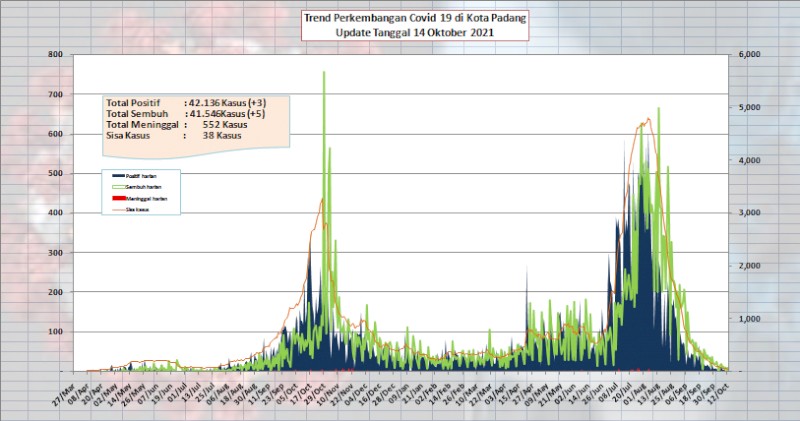This screenshot has height=421, width=800.
Task: Click the subtitle 'Update Tanggal 14 Oktober 2021'
Action: click(x=414, y=33)
